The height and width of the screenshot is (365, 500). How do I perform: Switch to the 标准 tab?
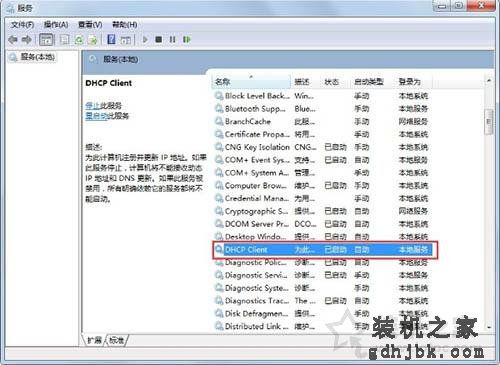coord(116,340)
